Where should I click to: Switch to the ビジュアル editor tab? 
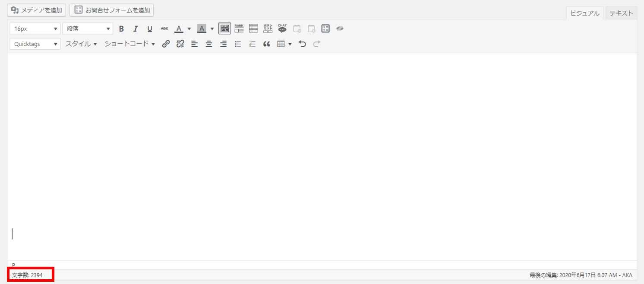pyautogui.click(x=585, y=13)
